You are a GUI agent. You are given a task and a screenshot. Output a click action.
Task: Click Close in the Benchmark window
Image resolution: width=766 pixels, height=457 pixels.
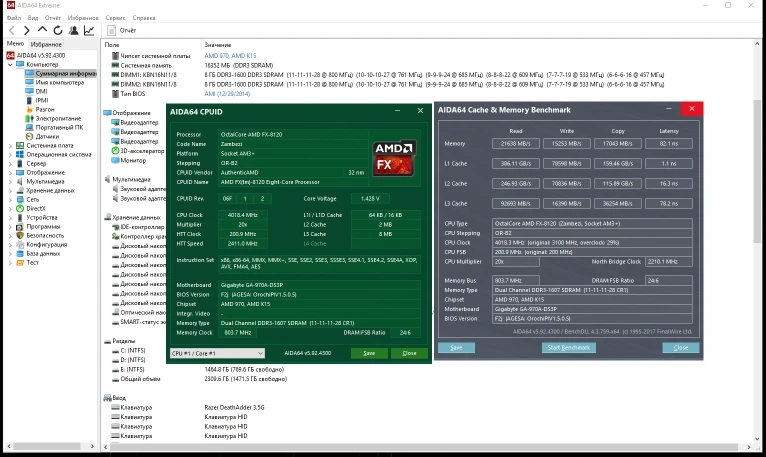pyautogui.click(x=681, y=348)
